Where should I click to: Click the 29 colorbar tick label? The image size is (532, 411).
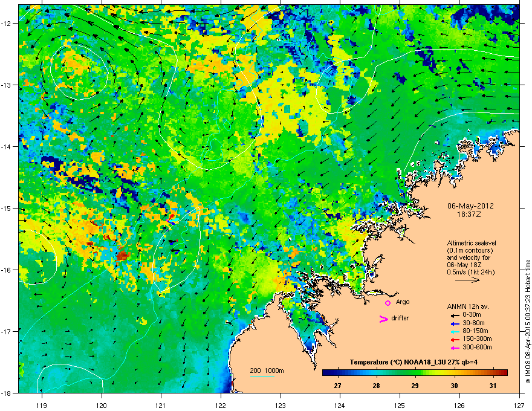(x=415, y=386)
